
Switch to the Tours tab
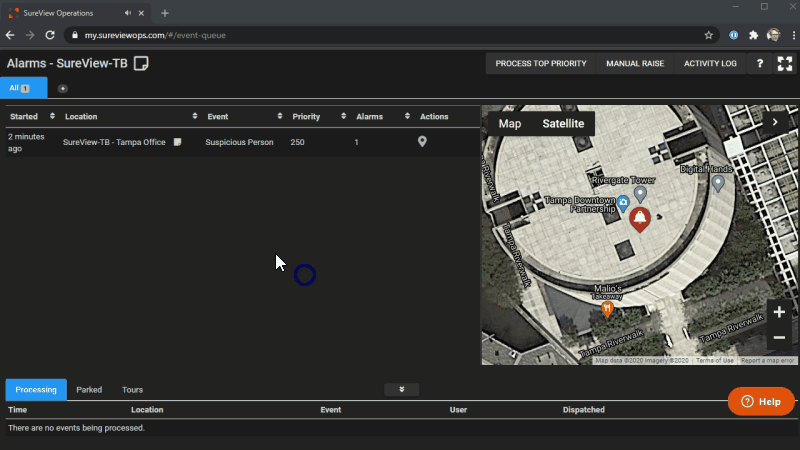click(x=132, y=390)
